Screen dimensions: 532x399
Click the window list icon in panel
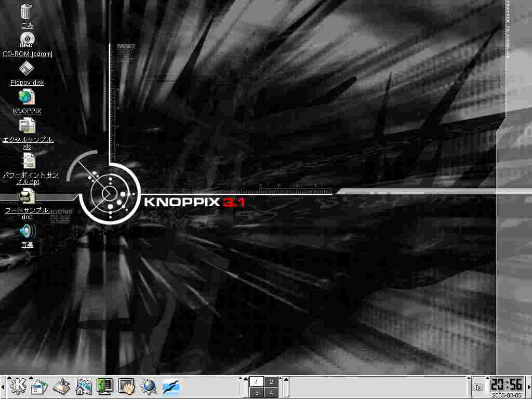pyautogui.click(x=39, y=386)
